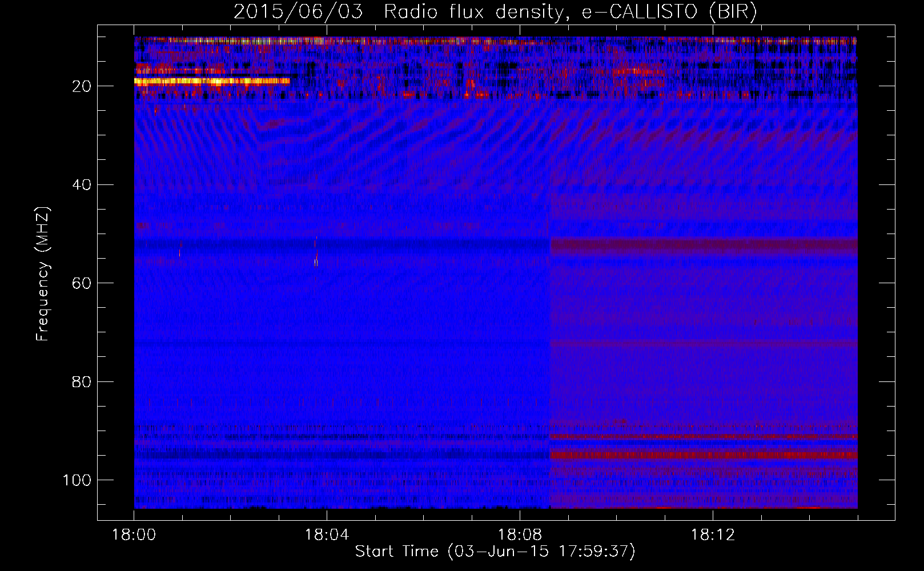Click the '80' frequency tick label
Image resolution: width=924 pixels, height=571 pixels.
(82, 381)
